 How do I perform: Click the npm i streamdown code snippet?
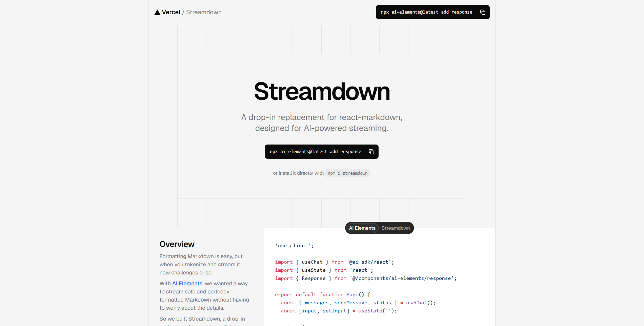click(347, 173)
